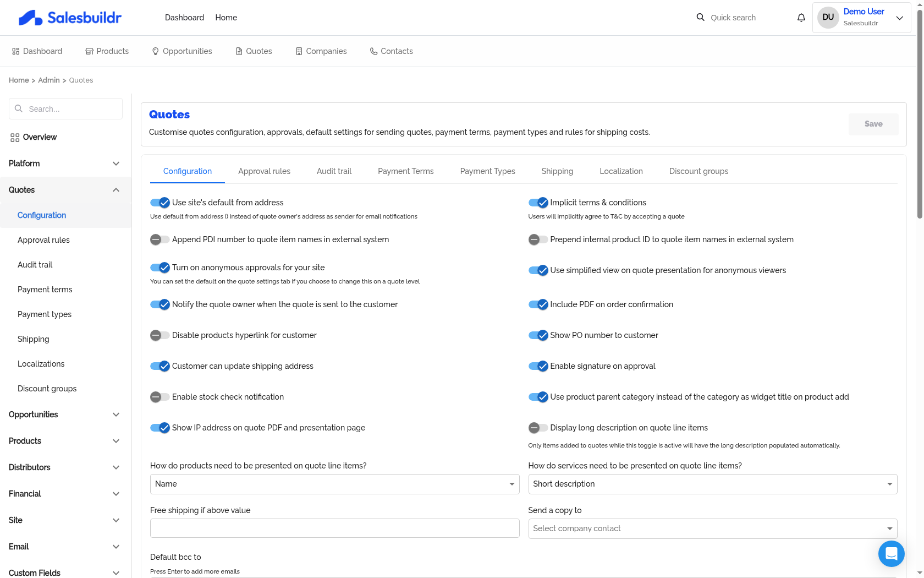Image resolution: width=924 pixels, height=578 pixels.
Task: Click the sidebar Search field
Action: point(65,109)
